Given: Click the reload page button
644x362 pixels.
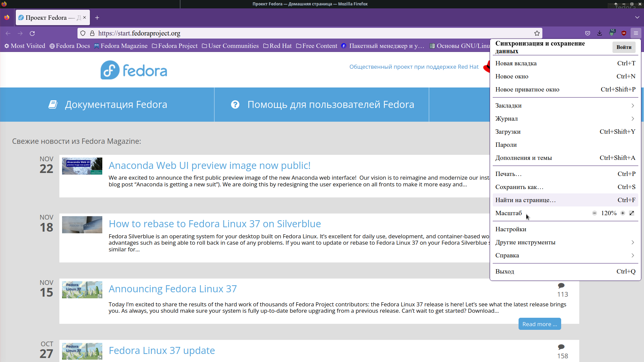Looking at the screenshot, I should click(32, 34).
